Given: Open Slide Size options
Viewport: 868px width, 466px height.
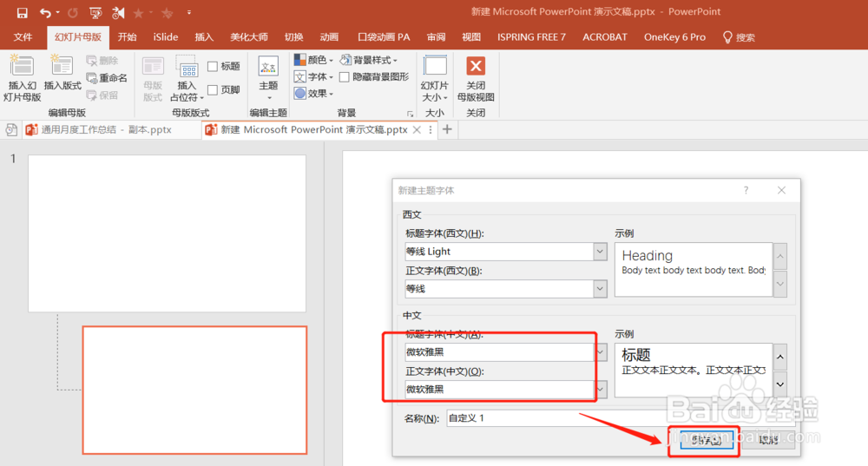Looking at the screenshot, I should point(435,79).
